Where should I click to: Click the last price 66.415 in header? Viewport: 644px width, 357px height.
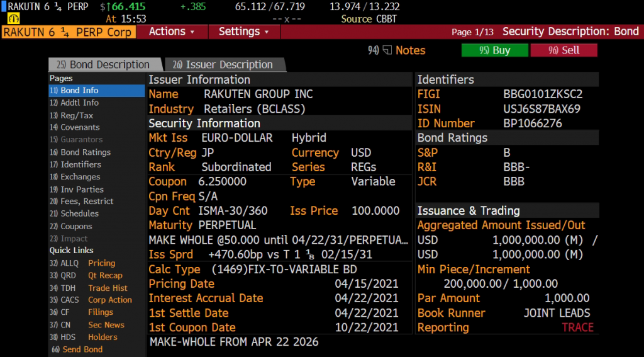[127, 6]
